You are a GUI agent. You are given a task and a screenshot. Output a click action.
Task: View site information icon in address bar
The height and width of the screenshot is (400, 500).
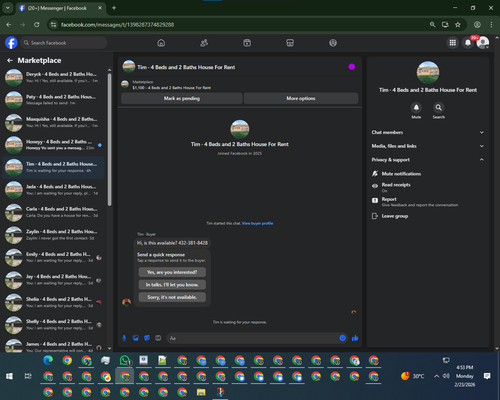point(53,25)
